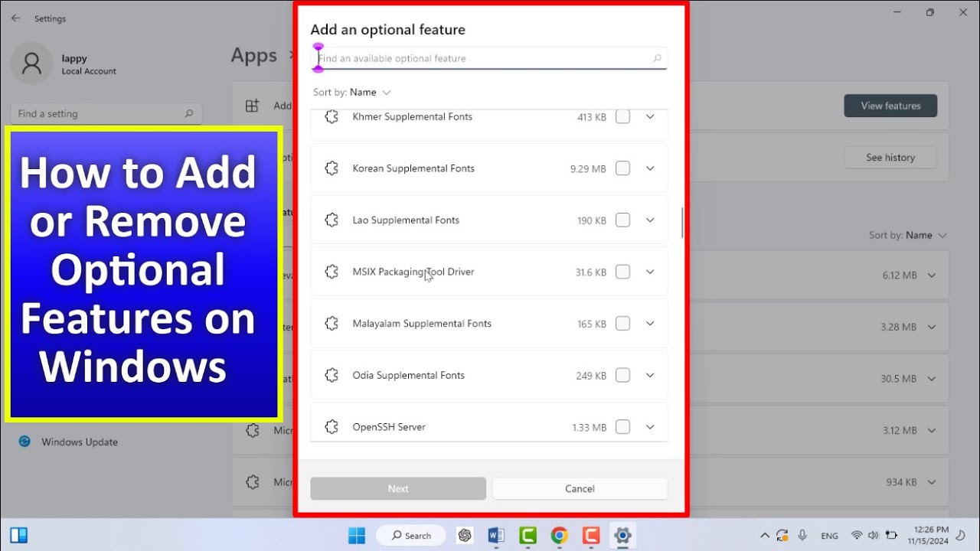Check the Malayalam Supplemental Fonts checkbox
980x551 pixels.
[x=623, y=324]
